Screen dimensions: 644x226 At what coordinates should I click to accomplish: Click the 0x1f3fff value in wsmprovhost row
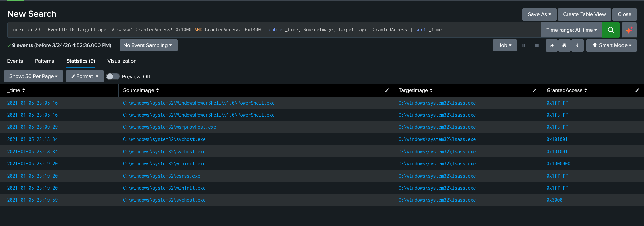click(x=557, y=127)
